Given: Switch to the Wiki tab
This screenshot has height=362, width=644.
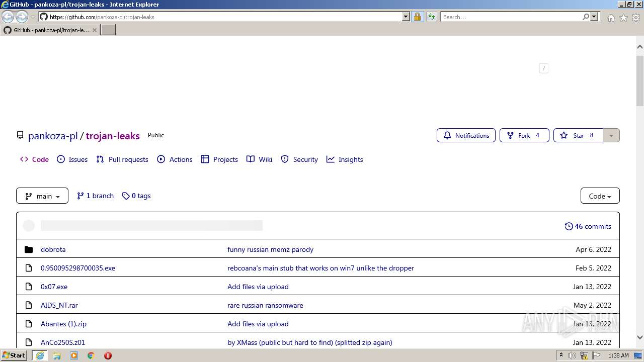Looking at the screenshot, I should pos(259,159).
